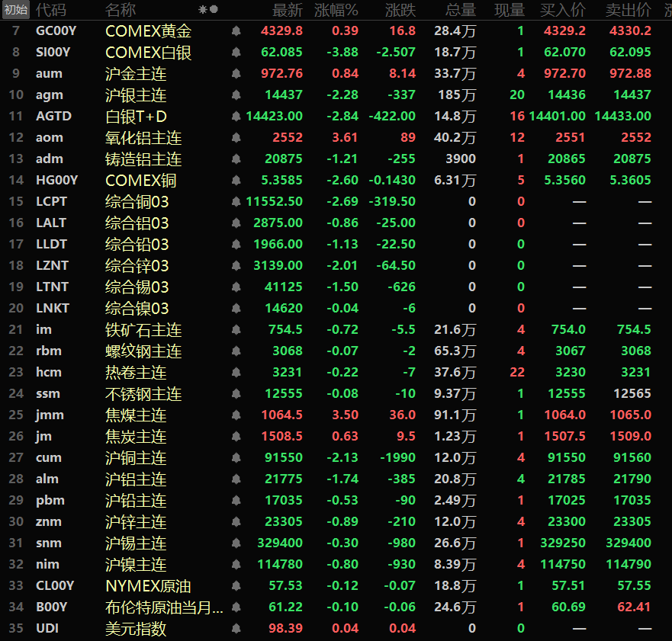The width and height of the screenshot is (672, 641).
Task: Click the bell icon for NYMEX原油
Action: pos(236,586)
